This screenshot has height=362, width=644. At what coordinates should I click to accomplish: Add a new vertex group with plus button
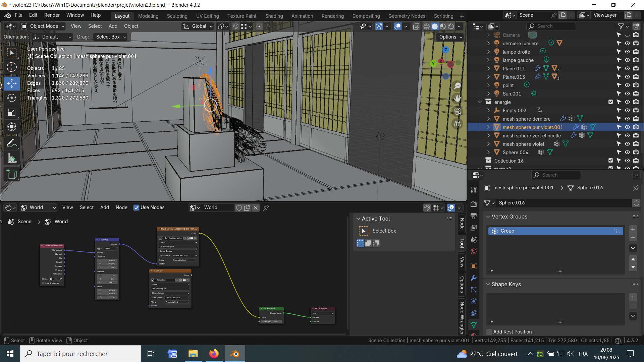(633, 229)
